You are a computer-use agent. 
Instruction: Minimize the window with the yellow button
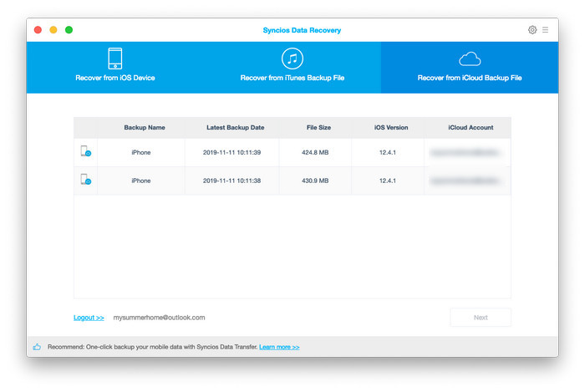tap(53, 30)
